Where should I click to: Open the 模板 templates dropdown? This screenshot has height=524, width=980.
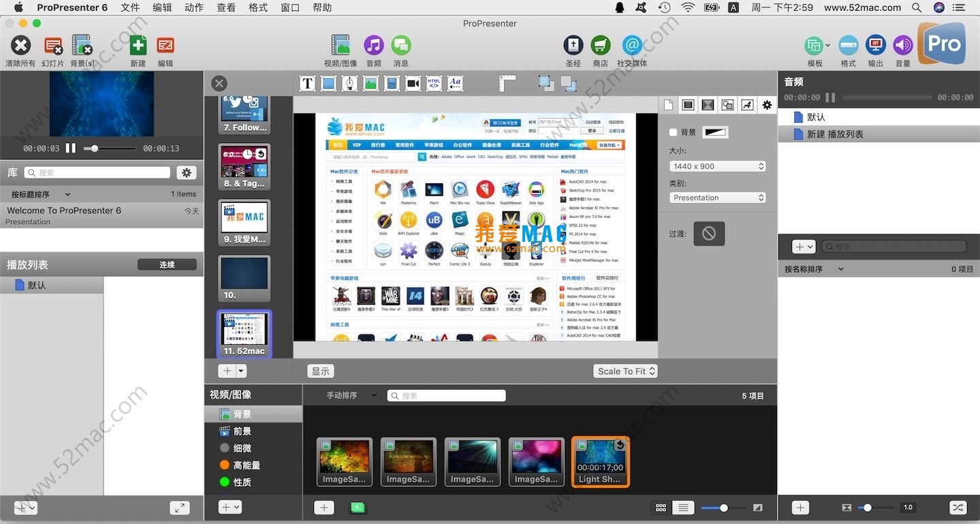click(x=817, y=46)
